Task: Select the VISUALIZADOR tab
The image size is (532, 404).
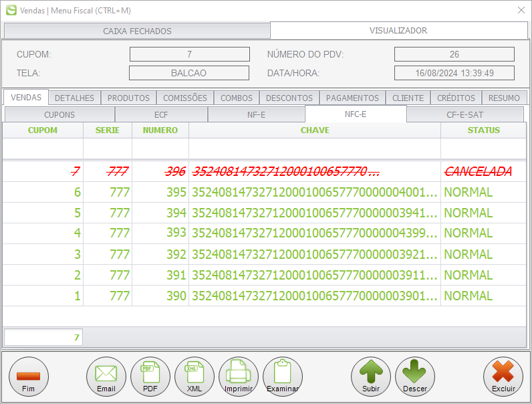Action: [x=398, y=31]
